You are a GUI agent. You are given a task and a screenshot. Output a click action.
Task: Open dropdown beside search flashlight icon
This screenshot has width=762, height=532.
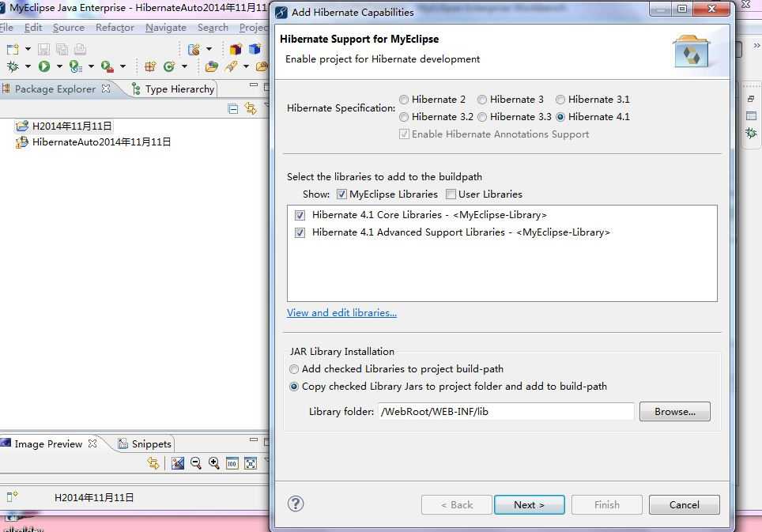246,66
